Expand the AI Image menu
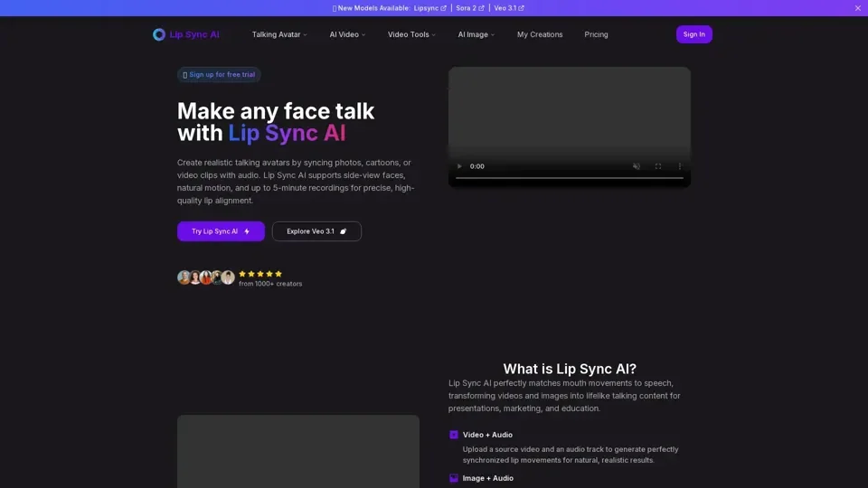The height and width of the screenshot is (488, 868). tap(476, 34)
